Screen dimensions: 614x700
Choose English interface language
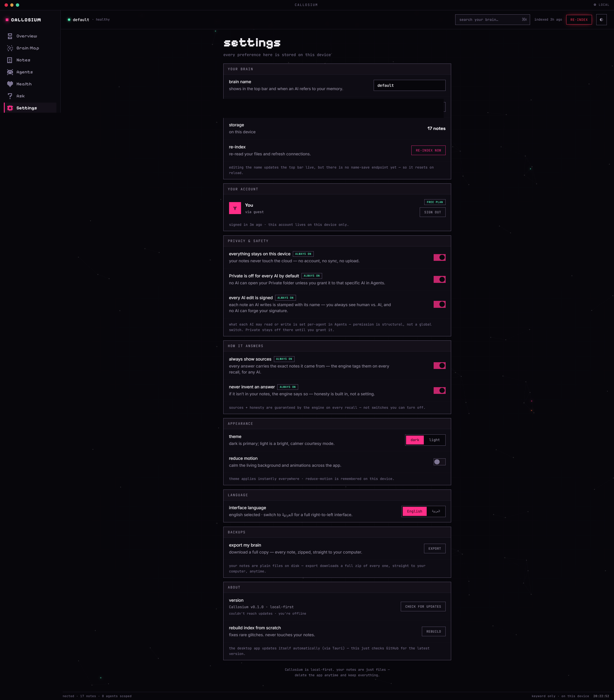(x=414, y=511)
